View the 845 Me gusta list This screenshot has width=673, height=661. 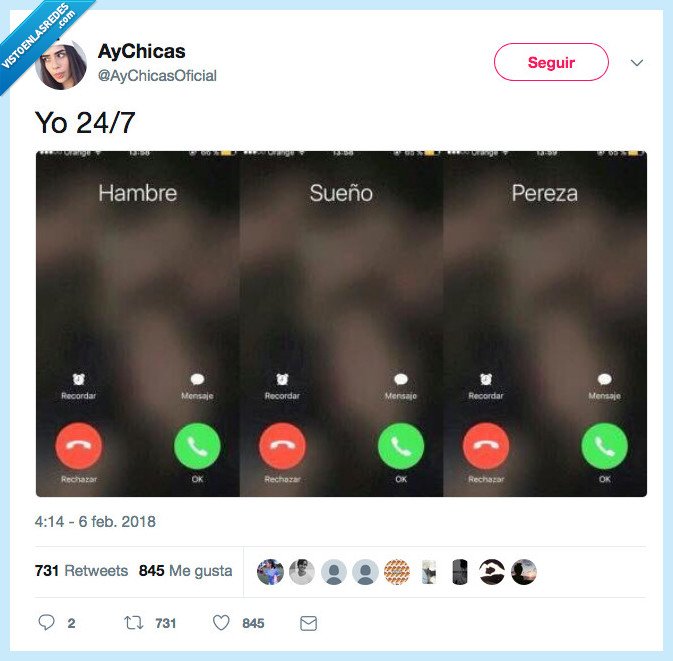(x=185, y=570)
